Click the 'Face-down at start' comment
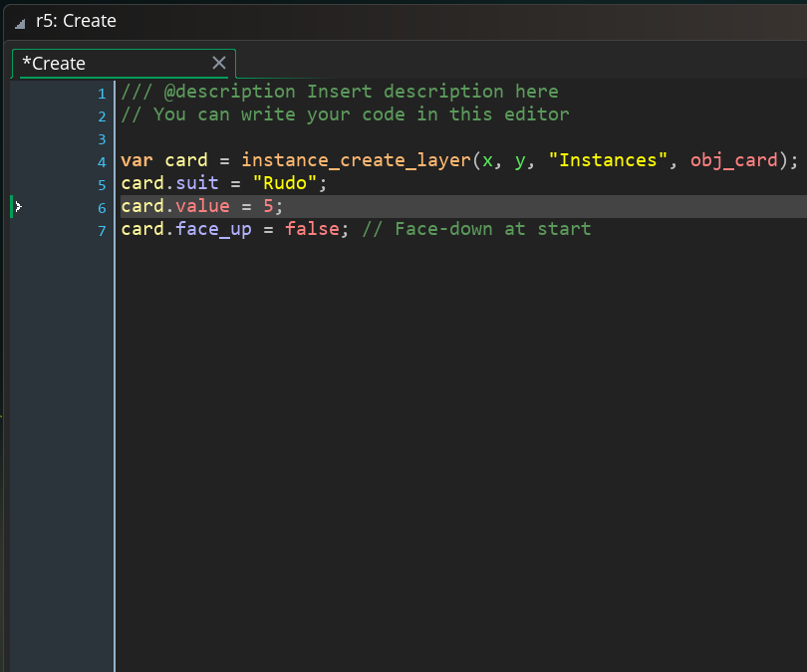 coord(476,229)
